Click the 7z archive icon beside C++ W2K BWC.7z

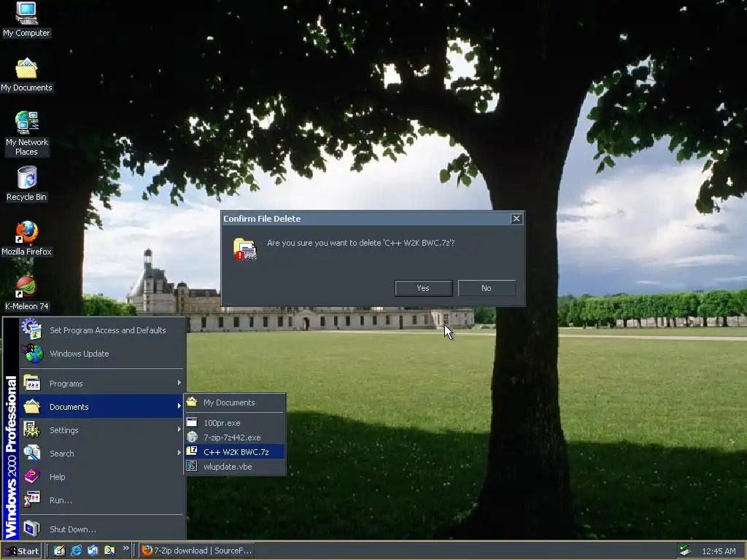(x=192, y=451)
